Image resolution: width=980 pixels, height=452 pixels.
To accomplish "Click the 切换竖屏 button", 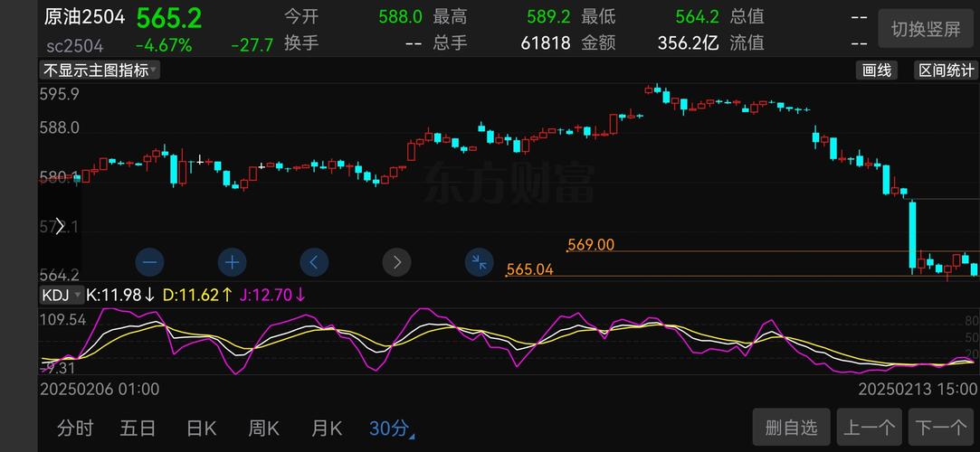I will (926, 29).
